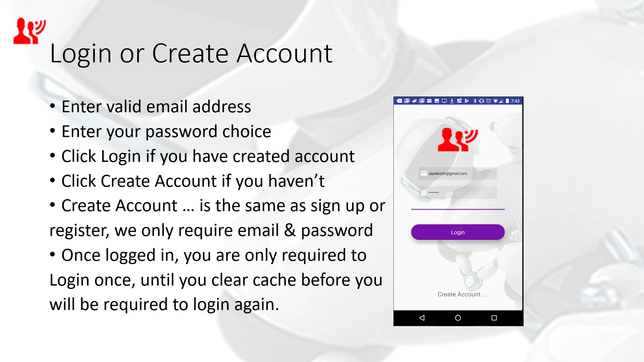Click the Login button to sign in
This screenshot has height=362, width=644.
pyautogui.click(x=458, y=232)
